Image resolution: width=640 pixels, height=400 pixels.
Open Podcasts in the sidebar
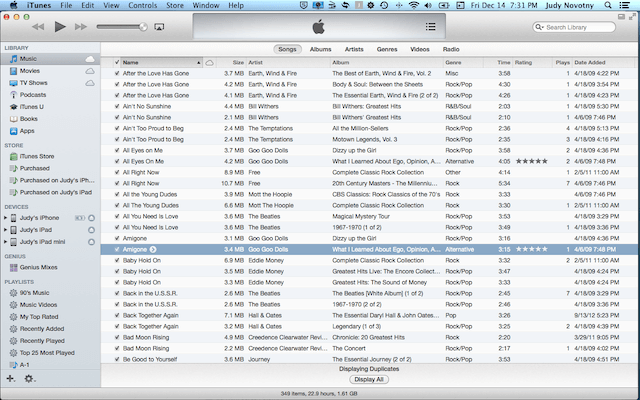click(x=33, y=95)
